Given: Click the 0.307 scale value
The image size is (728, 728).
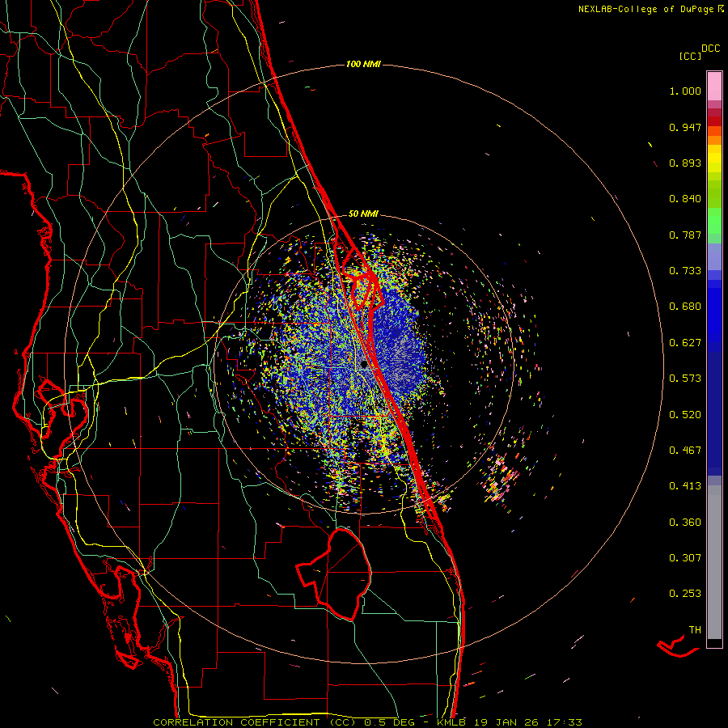Looking at the screenshot, I should pos(685,558).
